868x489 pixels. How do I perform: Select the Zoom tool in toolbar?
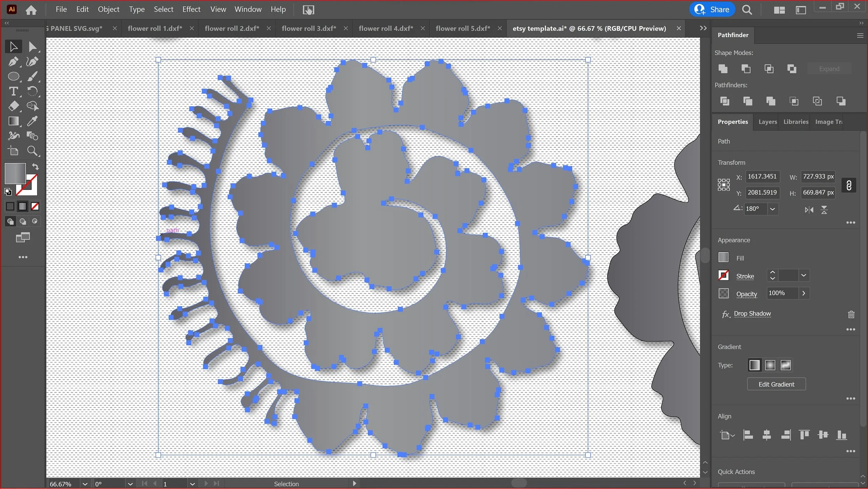point(32,151)
